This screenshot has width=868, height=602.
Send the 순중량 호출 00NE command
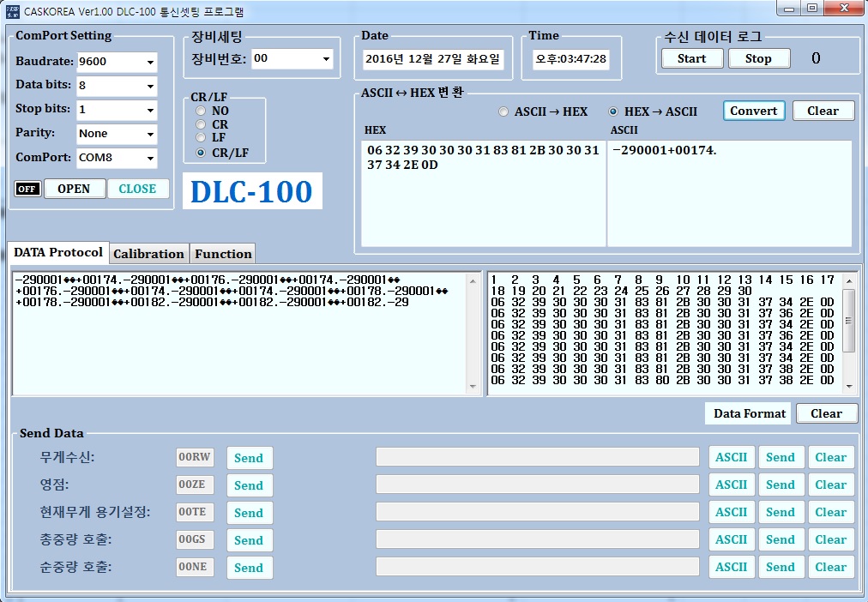pyautogui.click(x=249, y=568)
